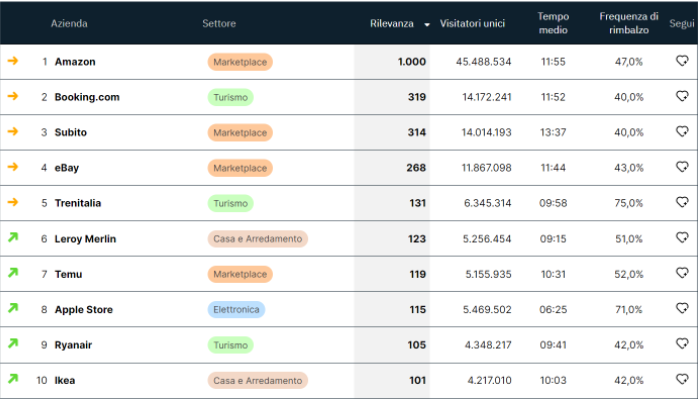The height and width of the screenshot is (401, 698).
Task: Click the green up arrow beside Temu
Action: click(x=13, y=272)
